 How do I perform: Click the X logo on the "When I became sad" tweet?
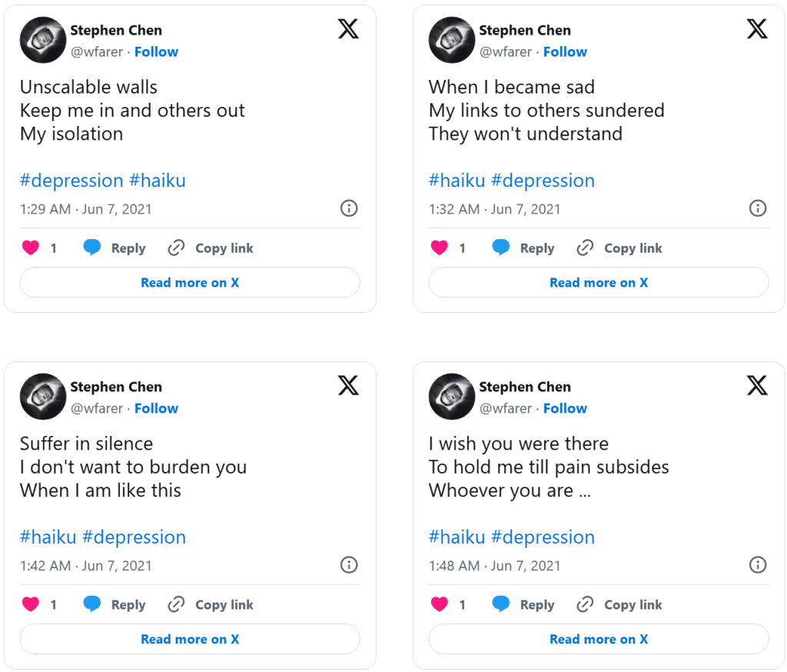pos(757,29)
